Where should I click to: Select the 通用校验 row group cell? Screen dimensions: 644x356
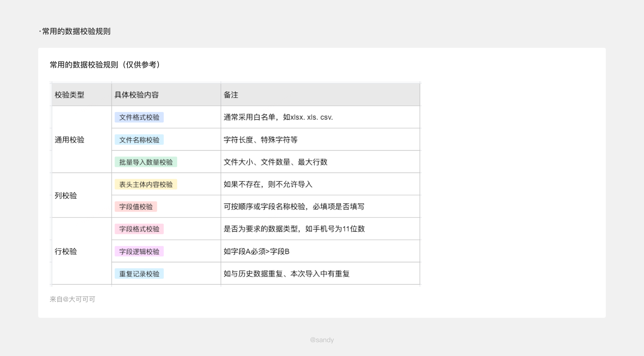point(69,140)
